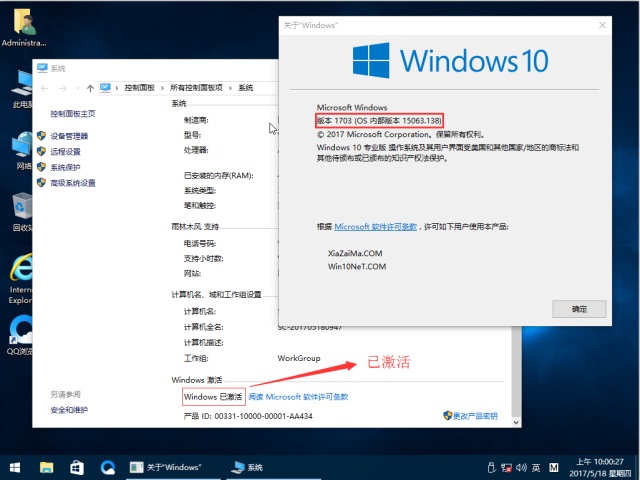The height and width of the screenshot is (480, 640).
Task: Launch File Explorer from the taskbar
Action: click(46, 467)
